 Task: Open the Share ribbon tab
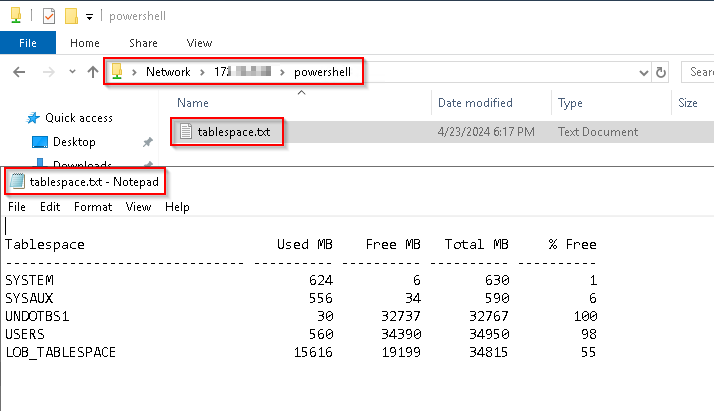pyautogui.click(x=143, y=43)
